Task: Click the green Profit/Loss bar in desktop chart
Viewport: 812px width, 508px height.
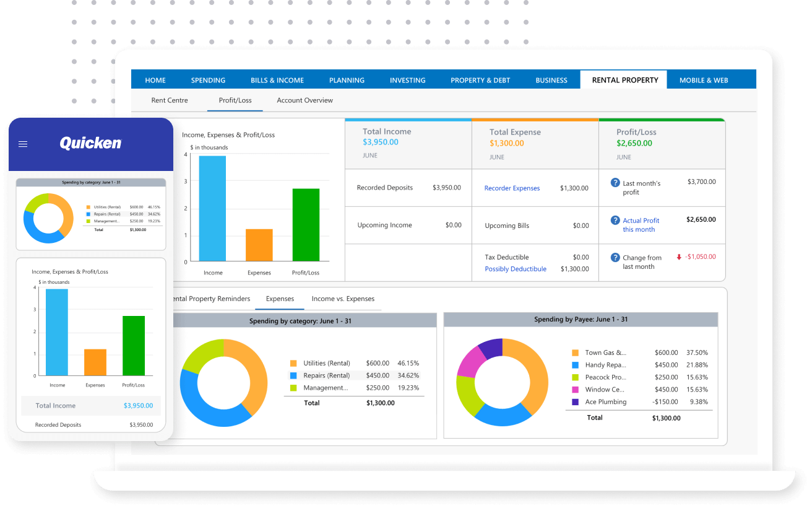Action: (306, 224)
